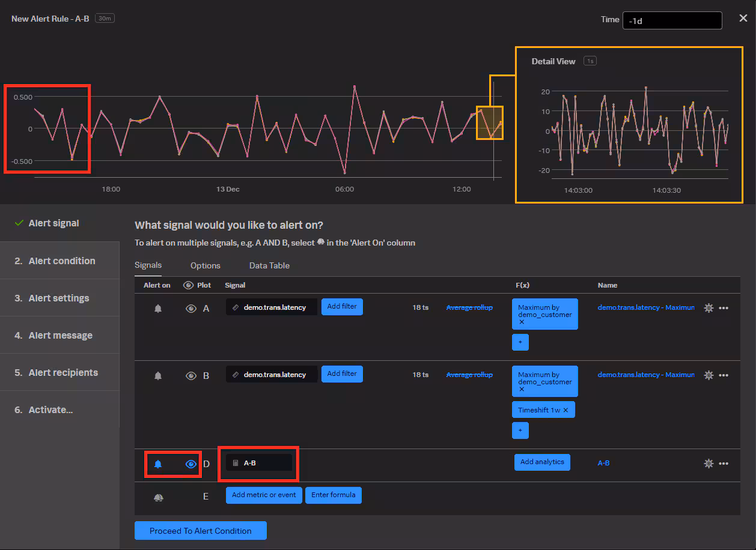756x550 pixels.
Task: Open the more actions menu for signal B
Action: click(x=724, y=375)
